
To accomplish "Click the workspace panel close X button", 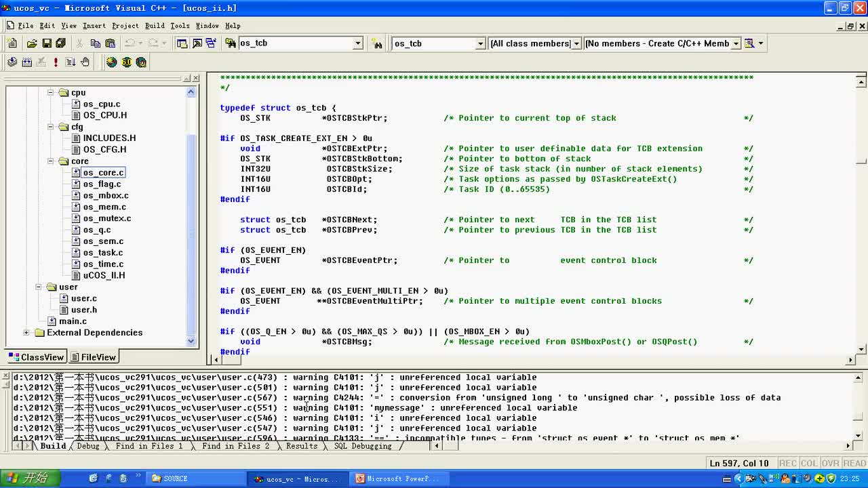I will (x=195, y=79).
